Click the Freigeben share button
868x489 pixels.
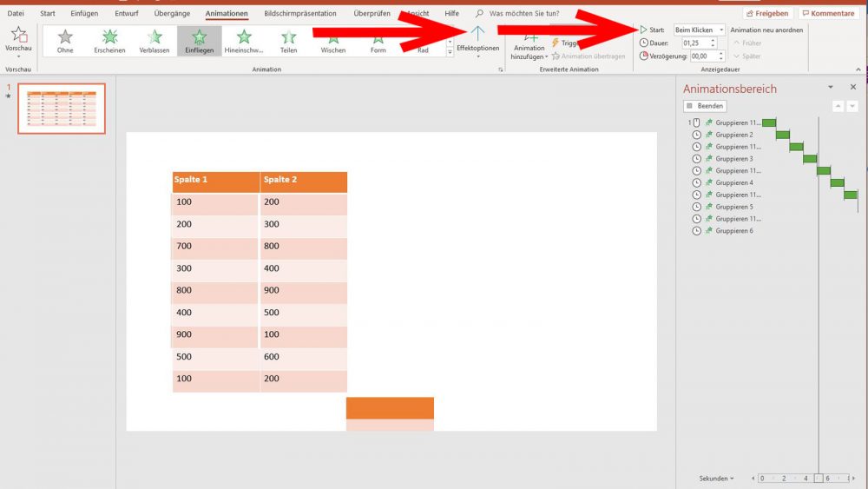coord(767,14)
